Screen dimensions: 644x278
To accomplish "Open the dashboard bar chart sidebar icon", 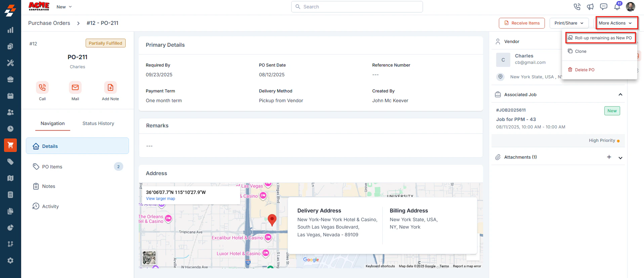I will pyautogui.click(x=10, y=30).
